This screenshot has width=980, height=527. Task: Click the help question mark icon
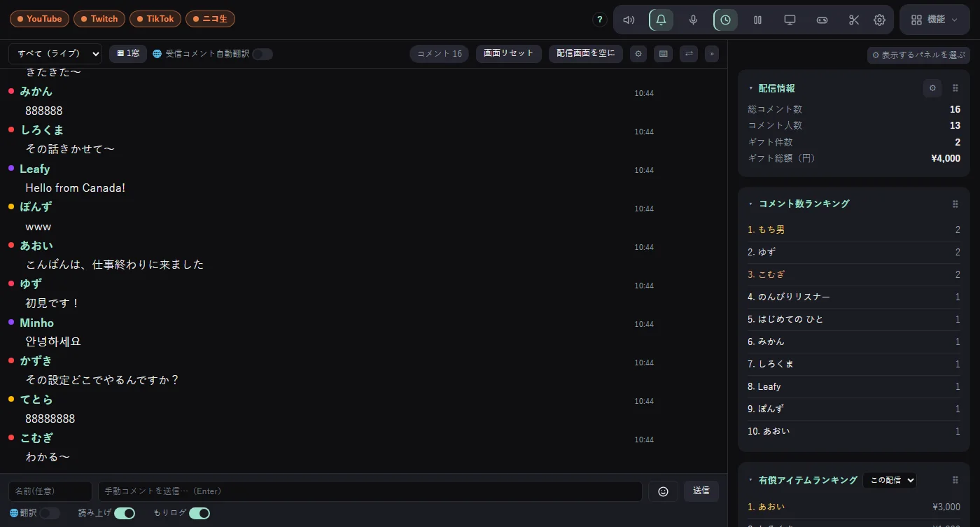pyautogui.click(x=599, y=20)
